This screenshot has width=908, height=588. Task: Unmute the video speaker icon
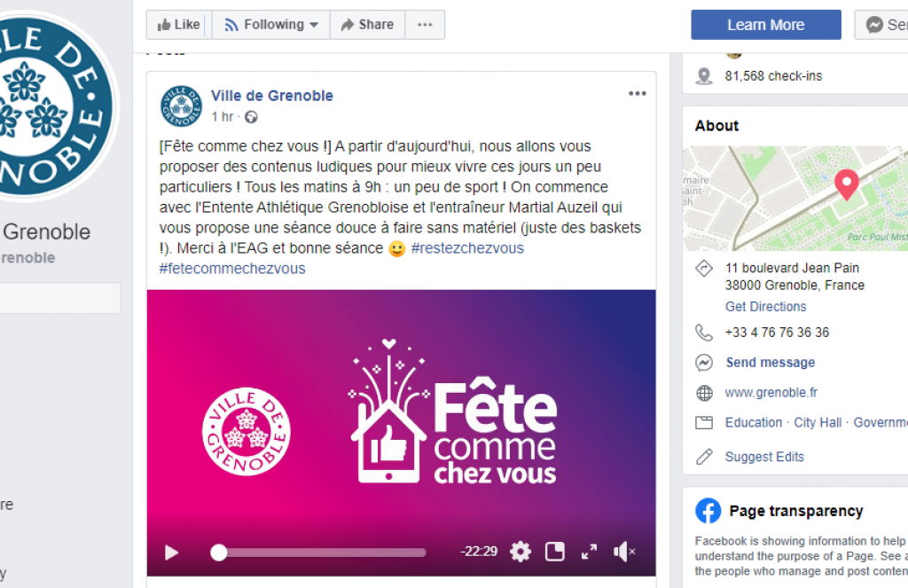point(623,552)
